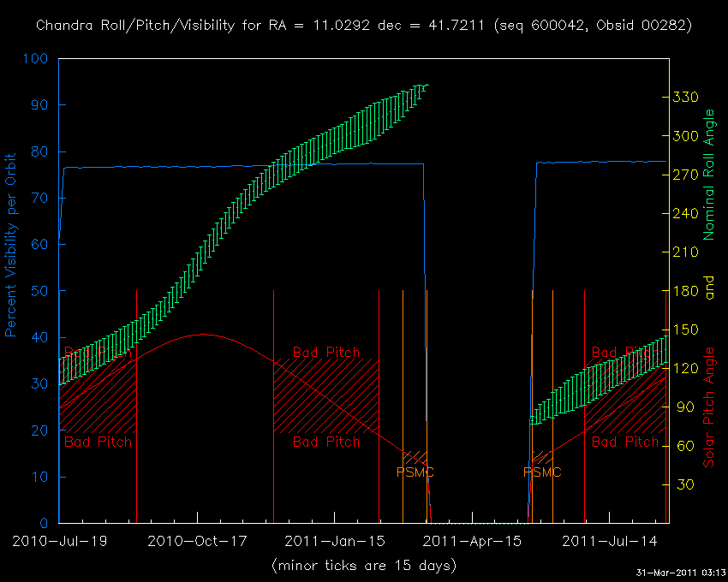The width and height of the screenshot is (728, 582).
Task: Select the 2010-Jul-19 date label
Action: coord(58,541)
